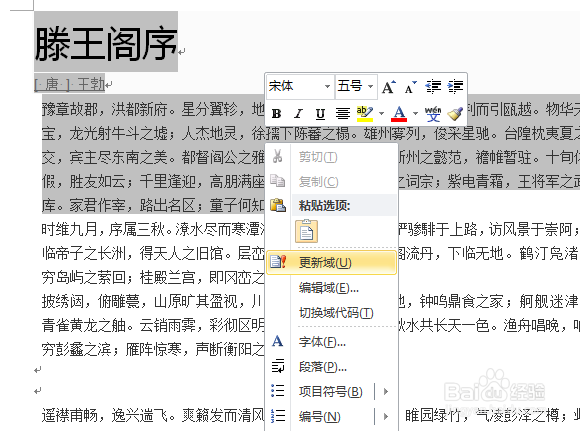This screenshot has height=431, width=580.
Task: Click the bullets list icon
Action: (x=278, y=391)
